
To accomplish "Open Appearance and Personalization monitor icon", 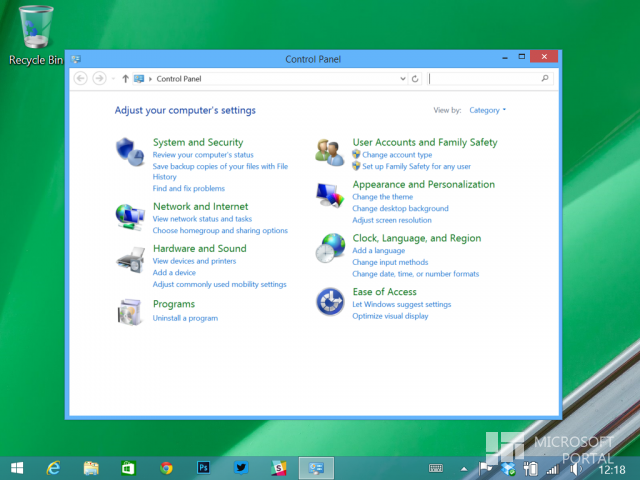I will coord(330,195).
